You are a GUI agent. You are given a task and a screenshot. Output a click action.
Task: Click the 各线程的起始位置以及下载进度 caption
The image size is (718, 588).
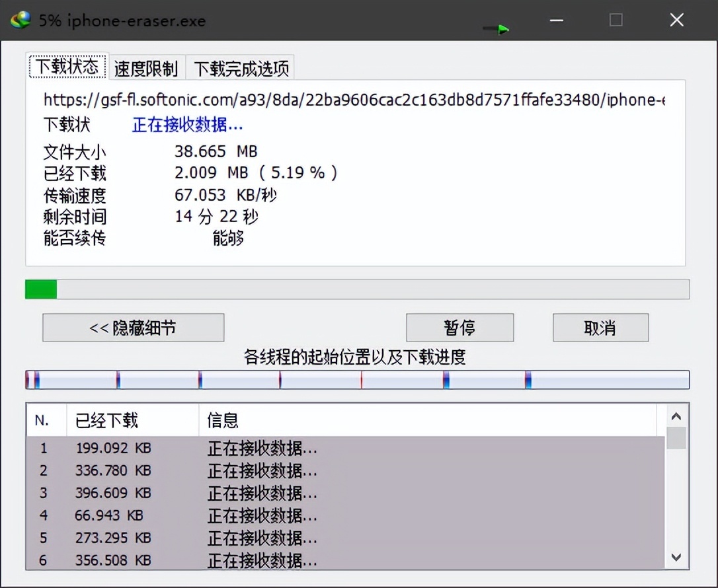[355, 357]
